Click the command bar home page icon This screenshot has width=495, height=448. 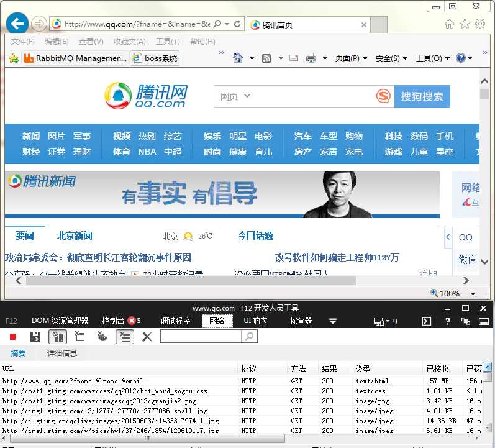pyautogui.click(x=238, y=58)
